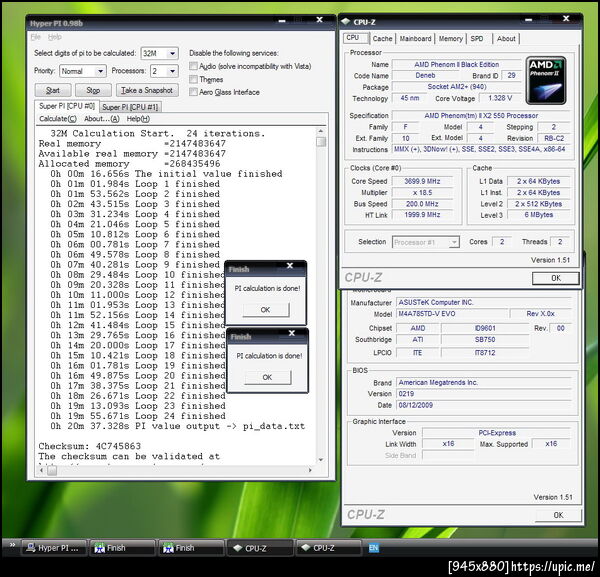Viewport: 600px width, 577px height.
Task: Click the Stop button
Action: point(93,90)
